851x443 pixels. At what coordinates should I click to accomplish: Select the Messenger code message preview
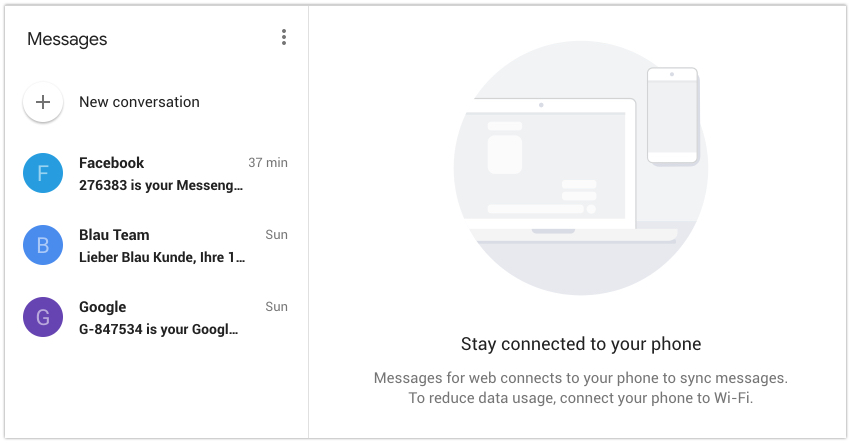pos(161,185)
